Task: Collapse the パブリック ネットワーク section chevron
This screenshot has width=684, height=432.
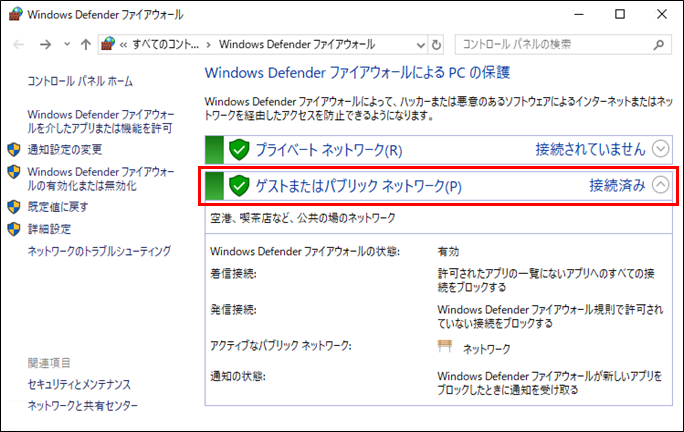Action: tap(660, 185)
